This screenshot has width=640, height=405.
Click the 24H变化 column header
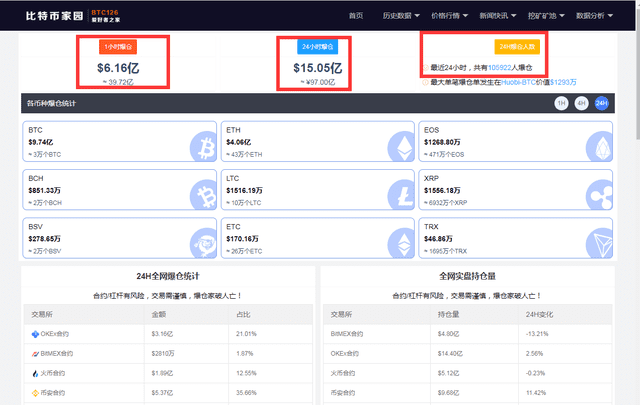click(x=539, y=314)
